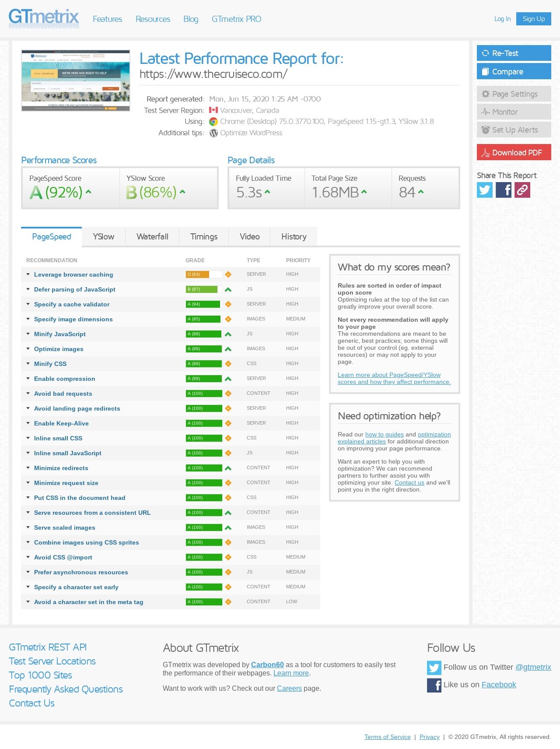560x749 pixels.
Task: Click the up-arrow icon for Defer parsing of JavaScript
Action: [228, 289]
